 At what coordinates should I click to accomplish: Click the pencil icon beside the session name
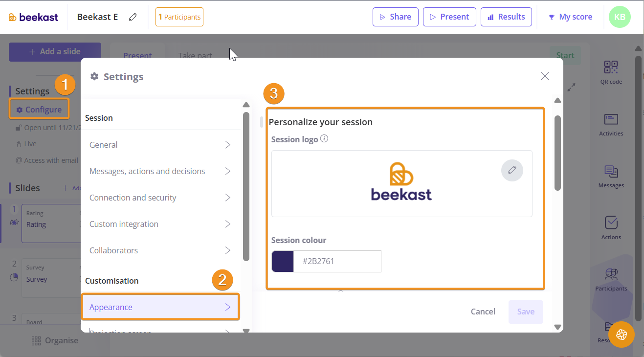pos(133,17)
